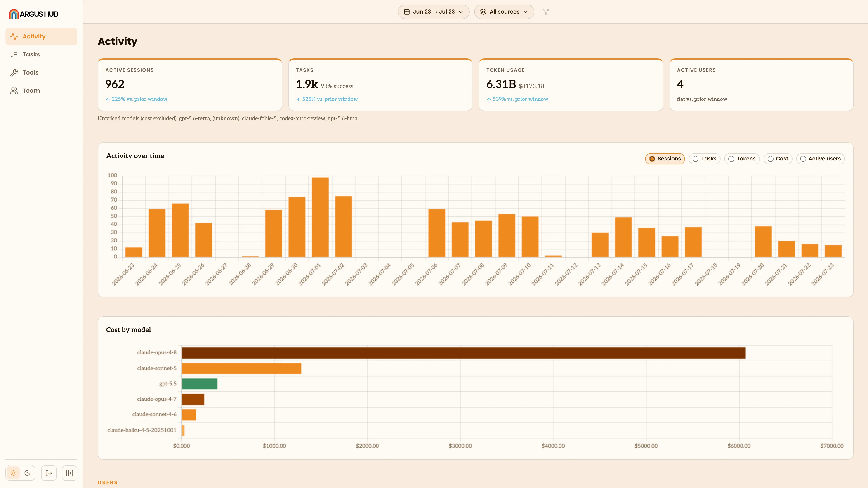The image size is (868, 488).
Task: Click the '93% success' label
Action: pos(337,86)
